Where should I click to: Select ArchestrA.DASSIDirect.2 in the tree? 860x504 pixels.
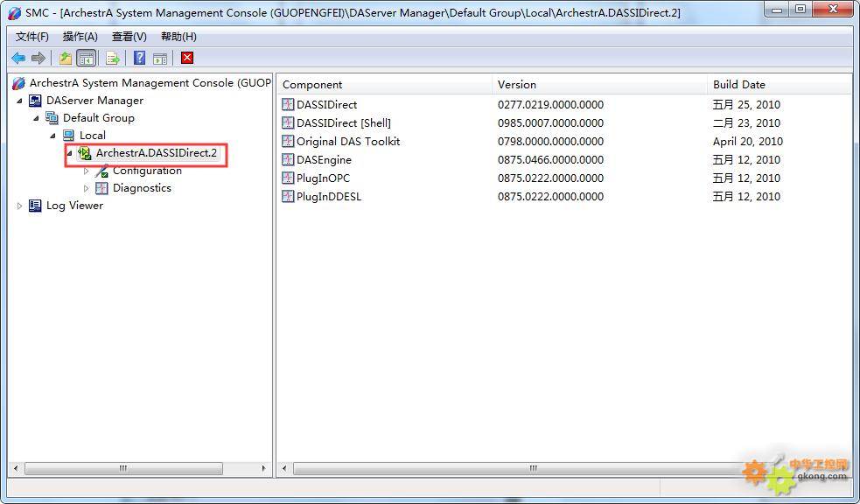(156, 153)
